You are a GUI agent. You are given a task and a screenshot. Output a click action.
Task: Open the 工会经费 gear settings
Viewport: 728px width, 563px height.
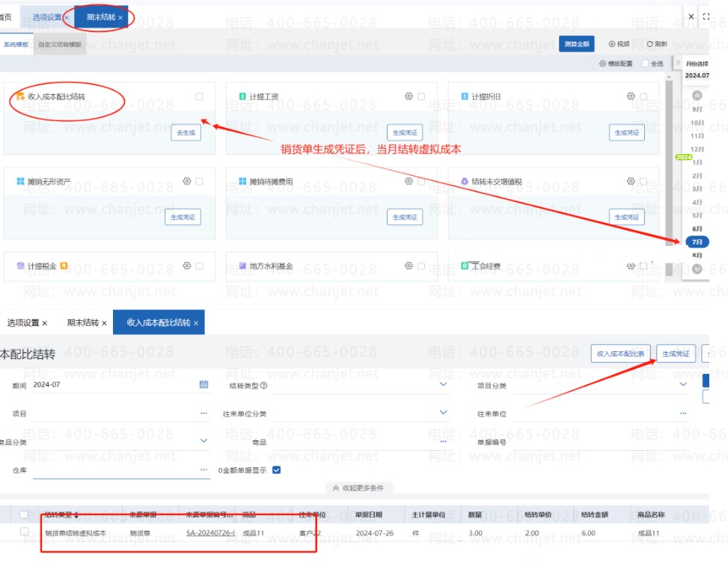click(631, 266)
